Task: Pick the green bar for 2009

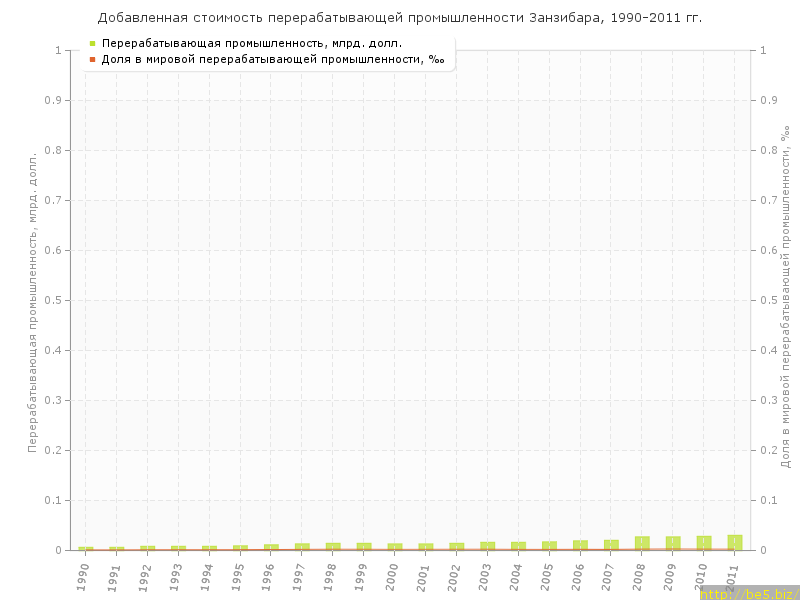Action: tap(673, 543)
